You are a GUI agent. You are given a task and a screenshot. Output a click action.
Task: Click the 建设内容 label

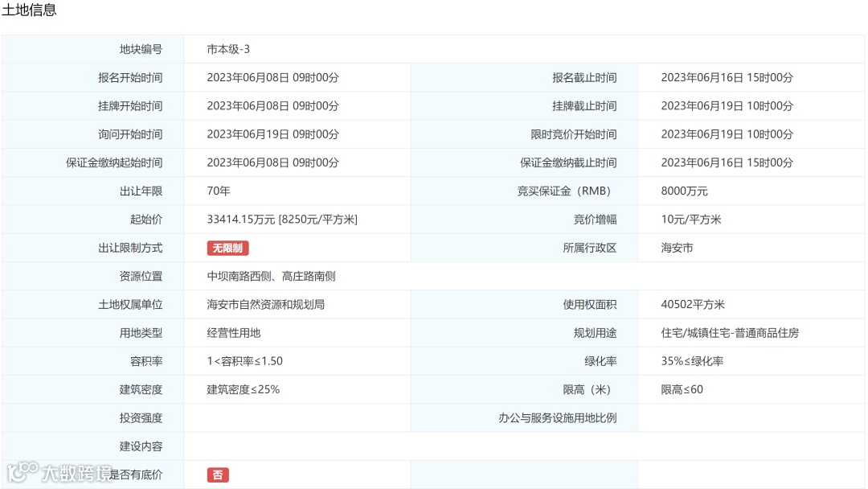[x=141, y=446]
